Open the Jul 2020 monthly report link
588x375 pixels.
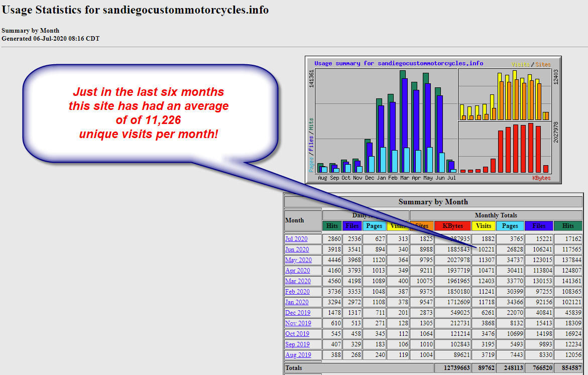tap(296, 239)
